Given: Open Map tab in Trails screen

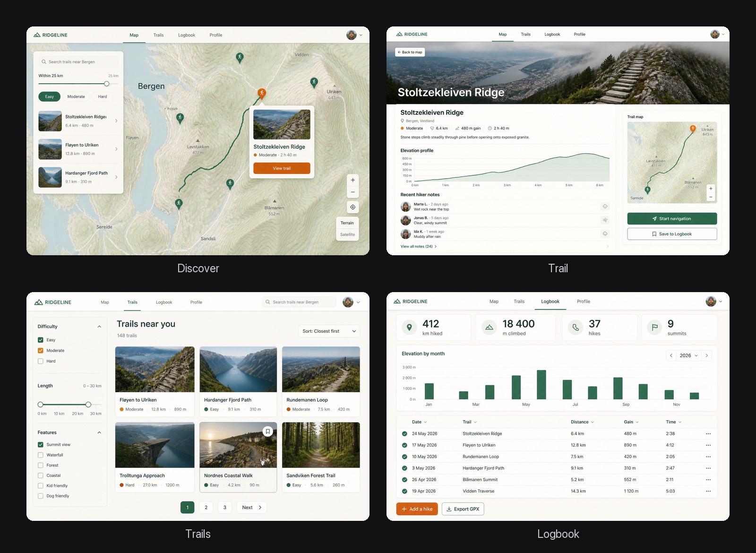Looking at the screenshot, I should [105, 302].
